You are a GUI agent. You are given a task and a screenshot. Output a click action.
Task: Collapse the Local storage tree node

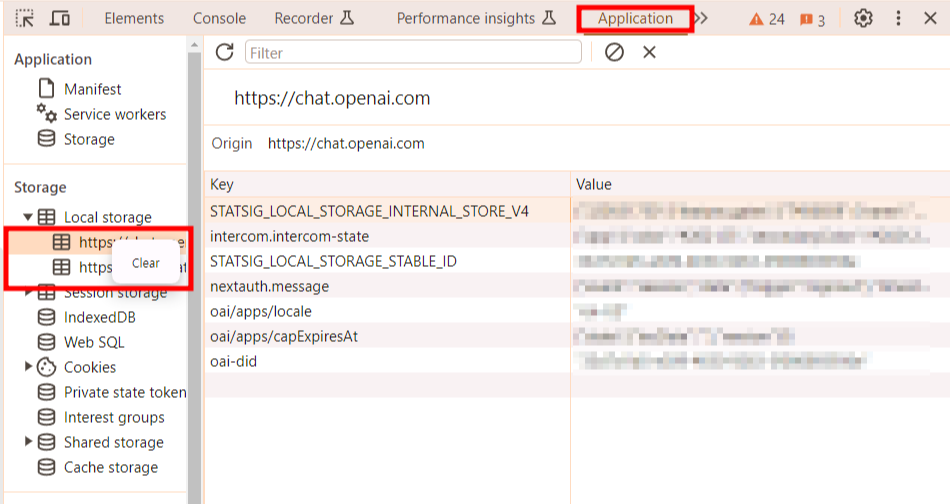tap(27, 217)
